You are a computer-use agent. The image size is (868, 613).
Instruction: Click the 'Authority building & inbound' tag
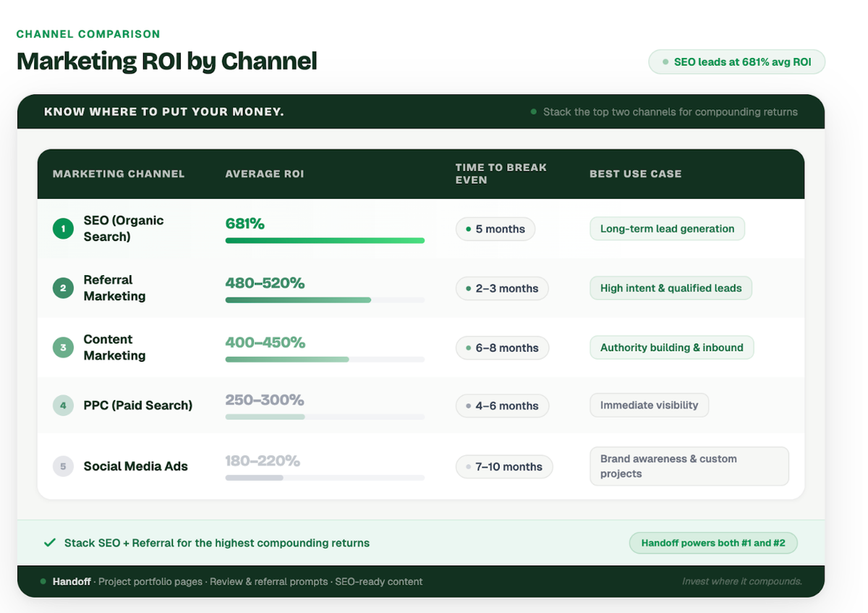click(x=671, y=347)
